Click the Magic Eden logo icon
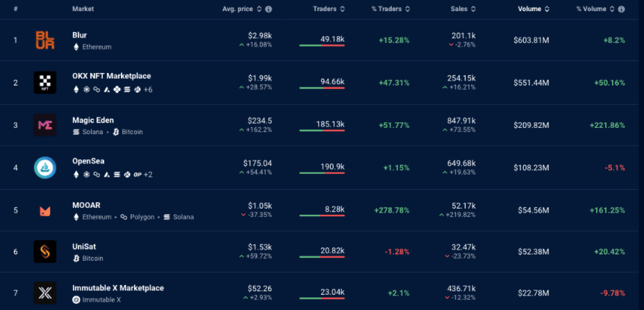 pos(45,125)
